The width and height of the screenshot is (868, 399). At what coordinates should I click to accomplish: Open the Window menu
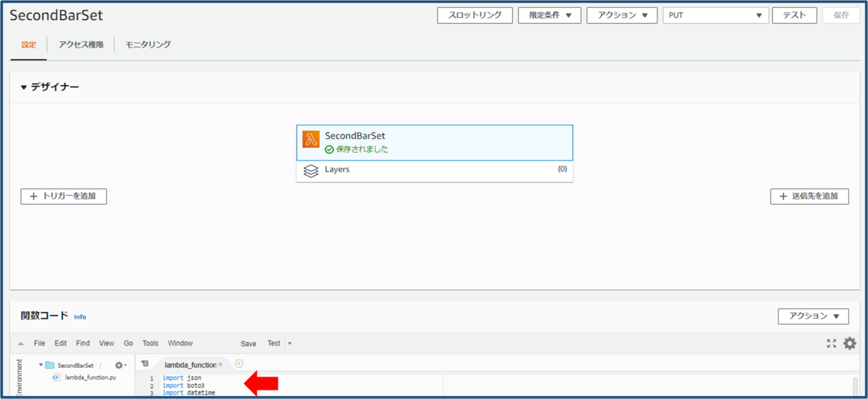pos(180,343)
